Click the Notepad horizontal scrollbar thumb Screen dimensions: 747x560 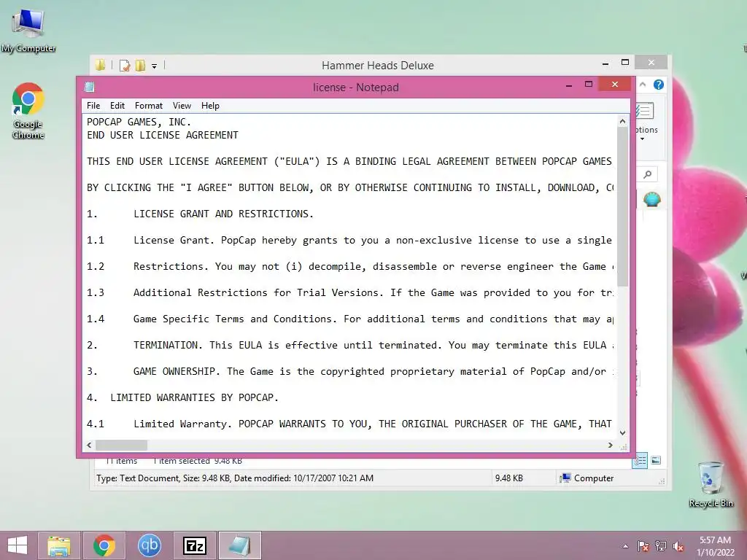coord(122,446)
